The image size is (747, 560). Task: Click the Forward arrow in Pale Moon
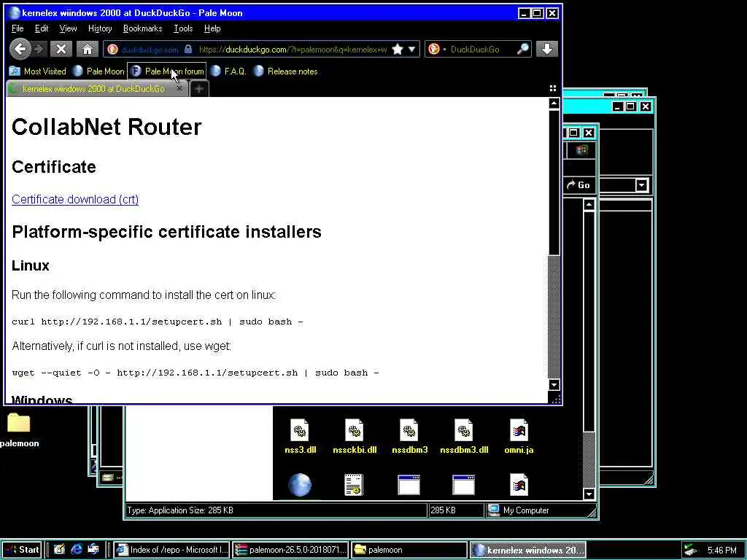pos(40,49)
